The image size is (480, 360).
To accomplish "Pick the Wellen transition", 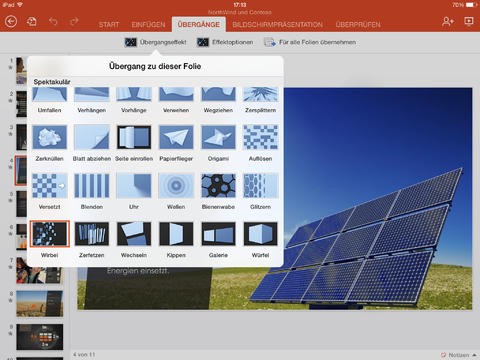I will pos(176,191).
